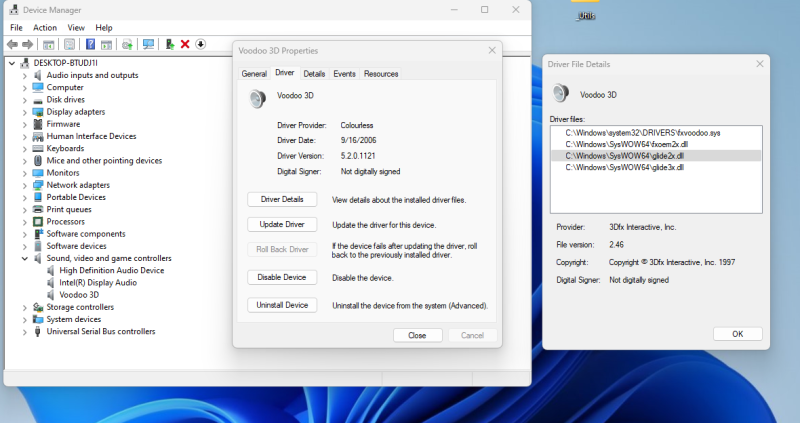This screenshot has height=423, width=800.
Task: Toggle the Show/Hide Action Pane toolbar icon
Action: [106, 44]
